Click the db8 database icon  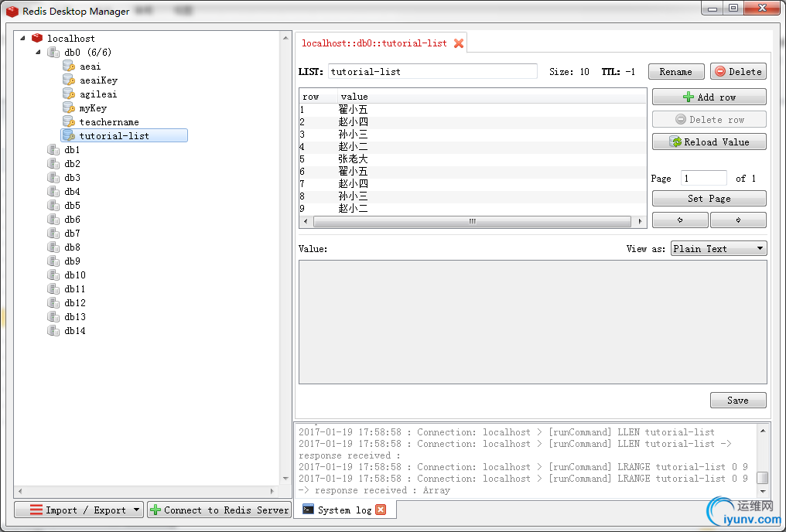pyautogui.click(x=53, y=247)
